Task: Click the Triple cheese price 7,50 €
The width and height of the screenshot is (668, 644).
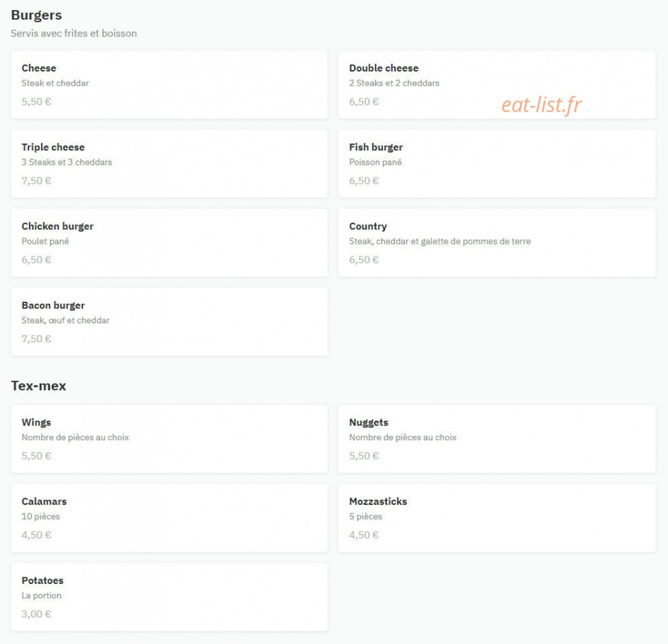Action: [x=36, y=181]
